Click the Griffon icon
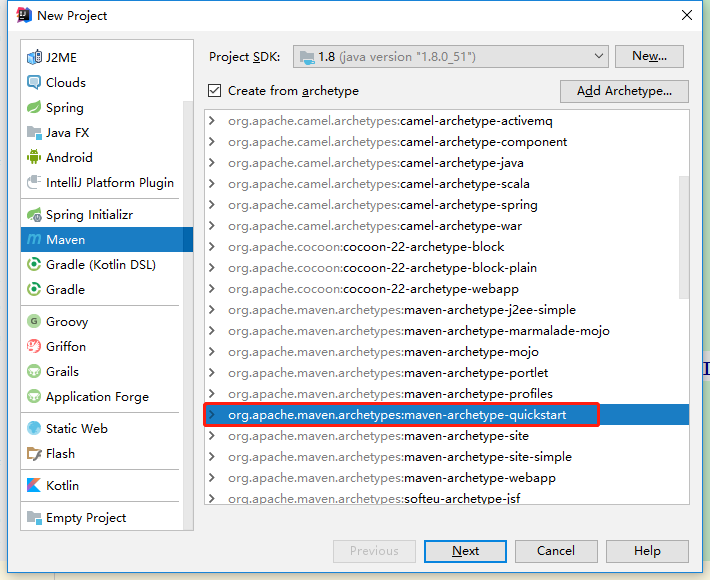The width and height of the screenshot is (710, 580). pos(34,346)
